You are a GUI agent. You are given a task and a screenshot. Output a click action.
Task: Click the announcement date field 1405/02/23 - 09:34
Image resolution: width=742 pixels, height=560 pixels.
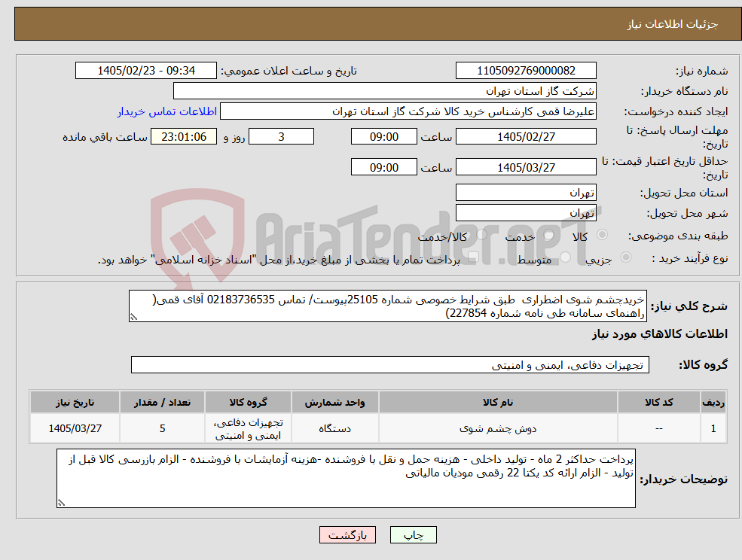(145, 71)
